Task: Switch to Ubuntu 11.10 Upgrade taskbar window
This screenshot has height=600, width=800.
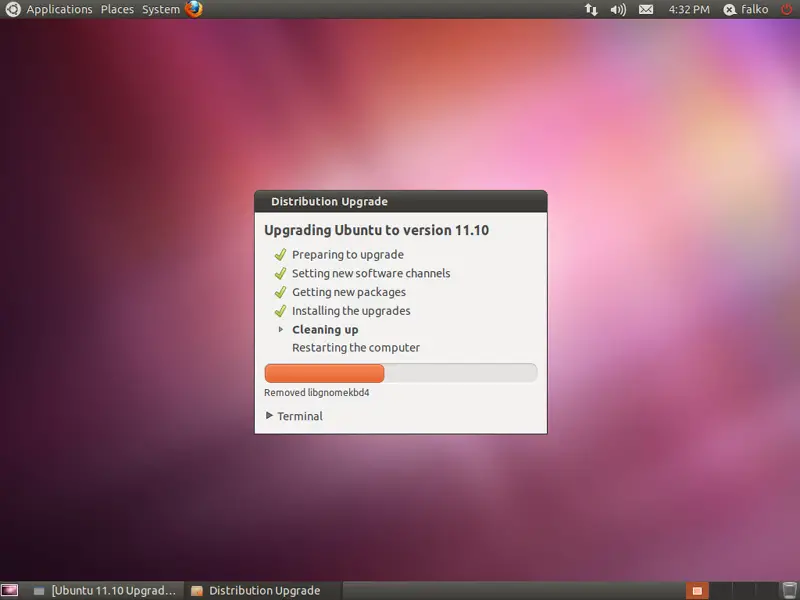Action: pos(105,591)
